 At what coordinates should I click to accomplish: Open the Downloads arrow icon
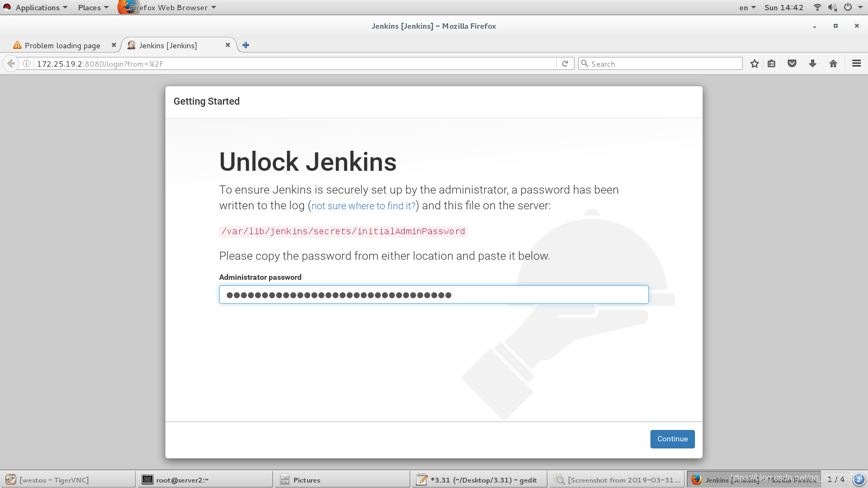pyautogui.click(x=813, y=63)
